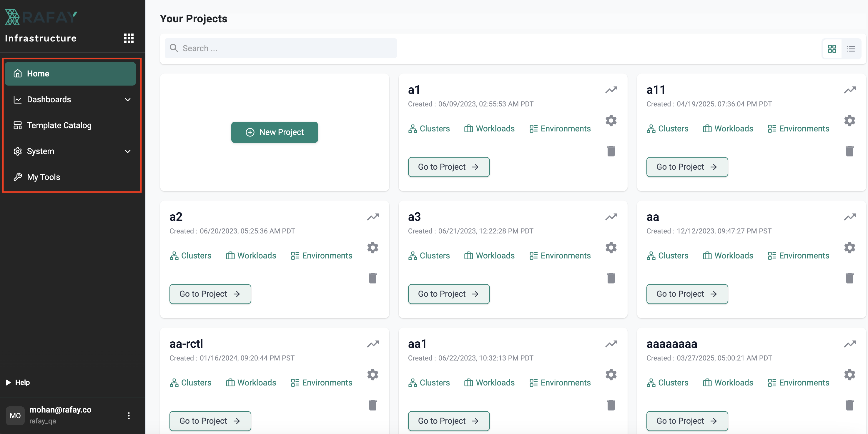Go to Project aa

tap(687, 294)
